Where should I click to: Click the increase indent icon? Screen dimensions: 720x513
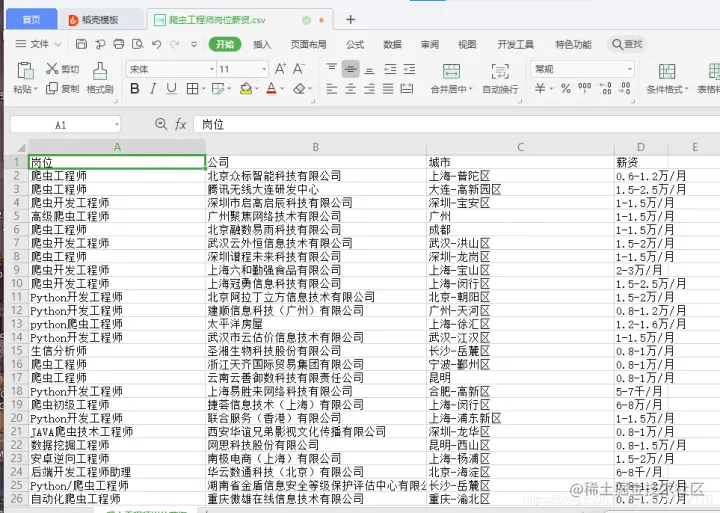click(409, 69)
